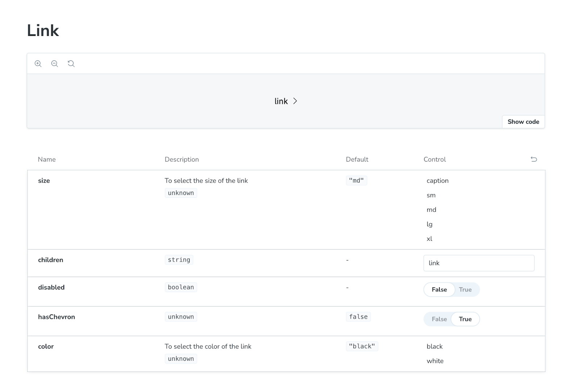Reset the canvas zoom
Image resolution: width=580 pixels, height=392 pixels.
click(71, 64)
